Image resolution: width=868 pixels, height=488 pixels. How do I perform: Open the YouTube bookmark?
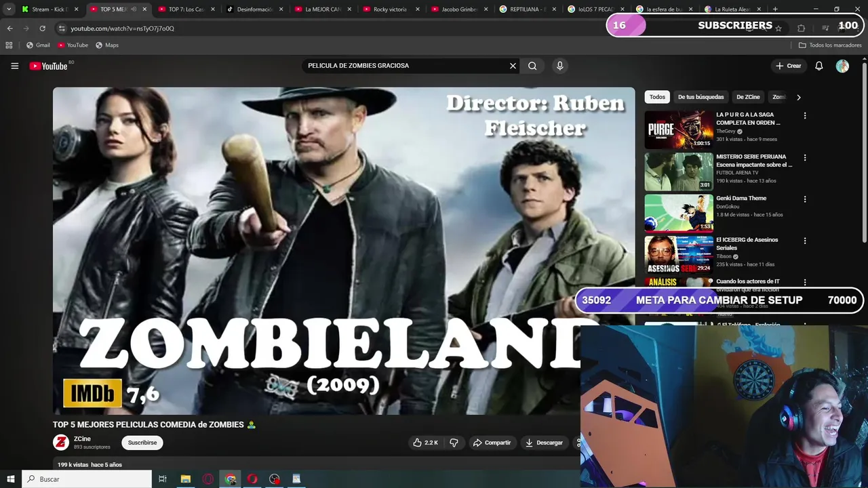(x=73, y=45)
